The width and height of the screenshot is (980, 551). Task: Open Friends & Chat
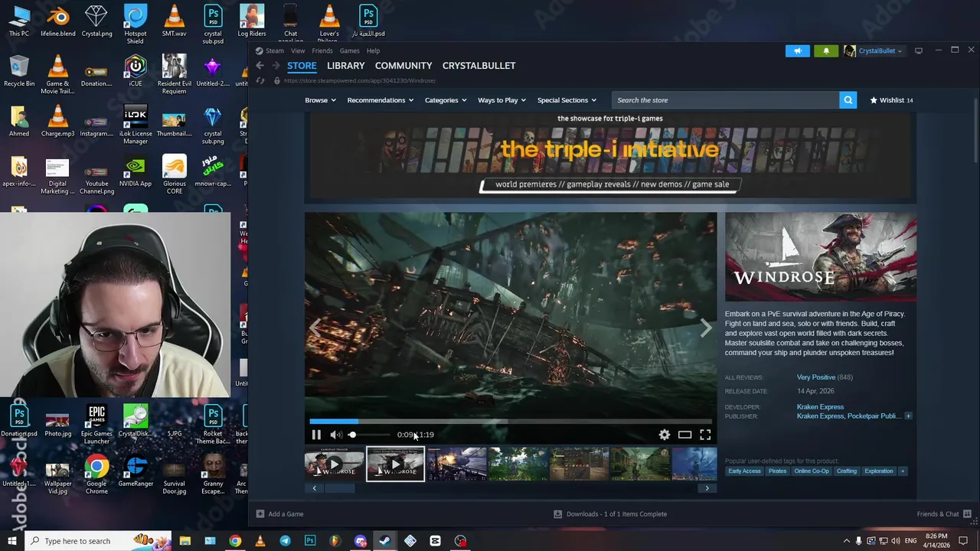[x=944, y=514]
